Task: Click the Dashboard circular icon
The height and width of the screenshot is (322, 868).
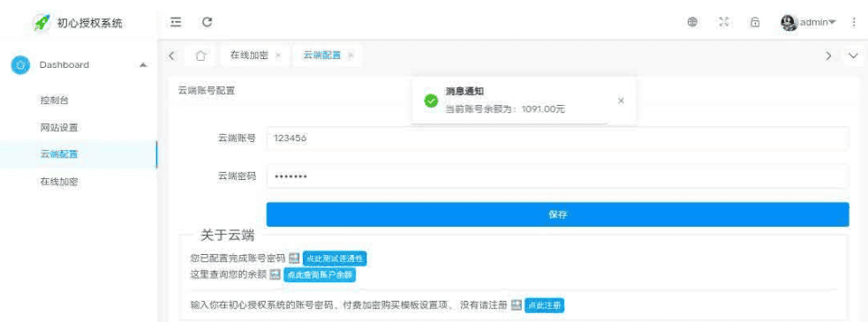Action: point(20,64)
